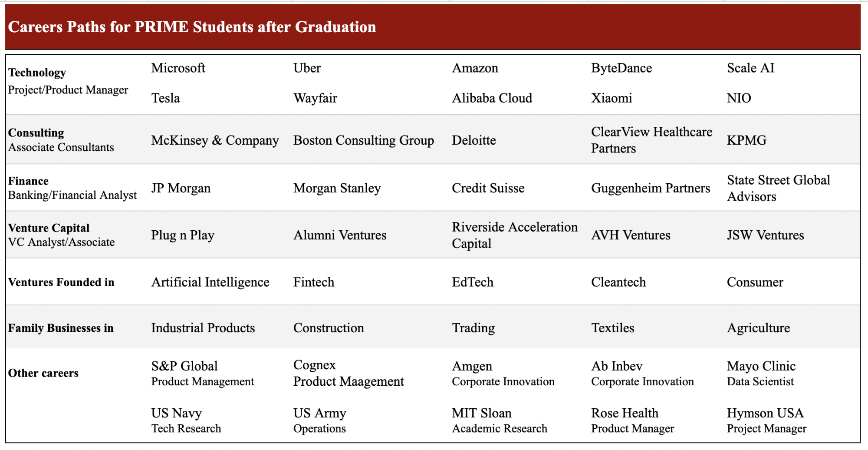Screen dimensions: 868x450
Task: Click State Street Global Advisors cell
Action: [778, 188]
